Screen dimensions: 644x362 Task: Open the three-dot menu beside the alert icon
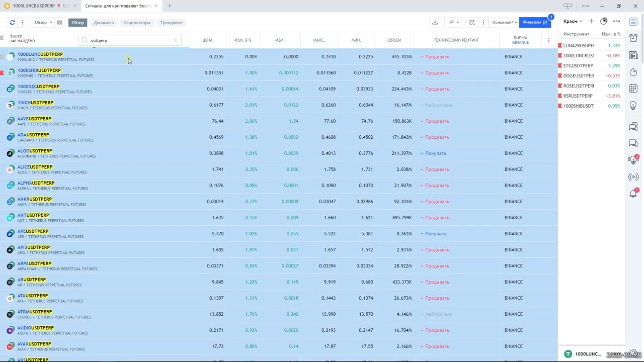pyautogui.click(x=483, y=22)
